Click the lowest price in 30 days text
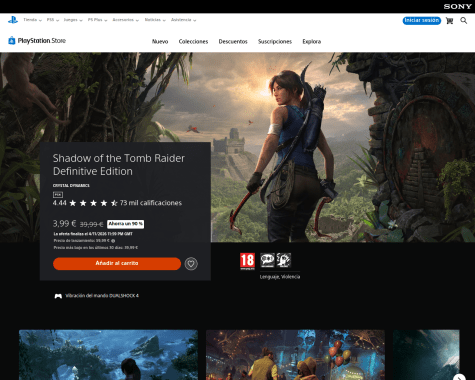Viewport: 475px width, 380px height. tap(96, 248)
